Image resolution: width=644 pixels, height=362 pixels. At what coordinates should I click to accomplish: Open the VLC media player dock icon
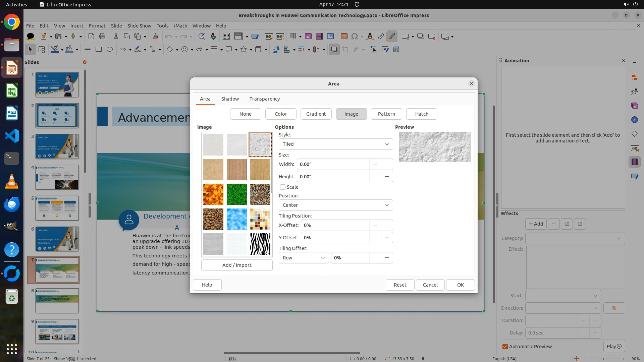coord(11,181)
